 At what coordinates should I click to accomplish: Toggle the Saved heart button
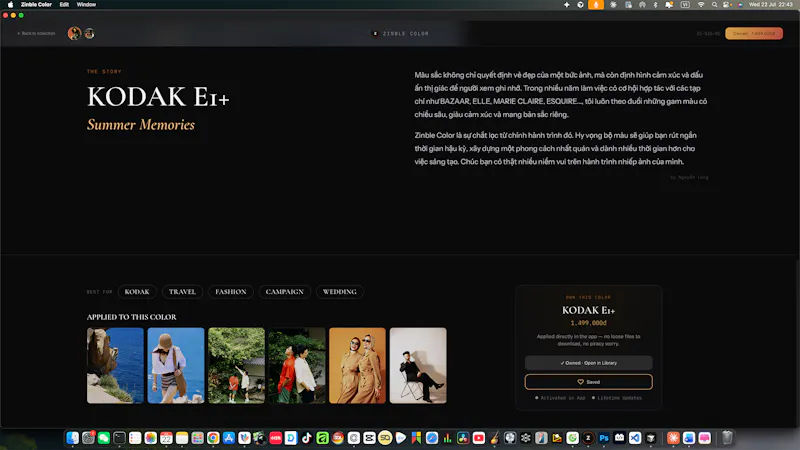pyautogui.click(x=588, y=382)
